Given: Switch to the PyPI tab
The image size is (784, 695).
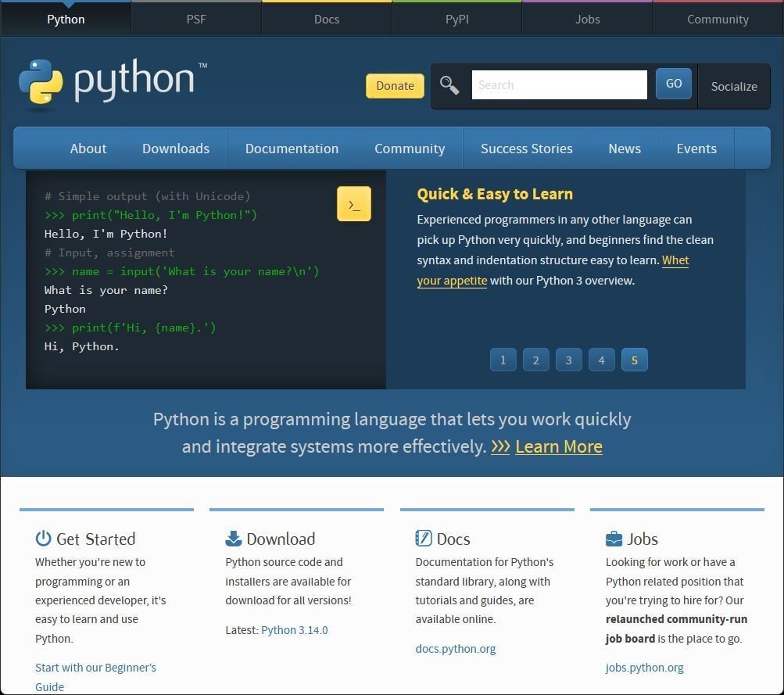Looking at the screenshot, I should click(456, 19).
